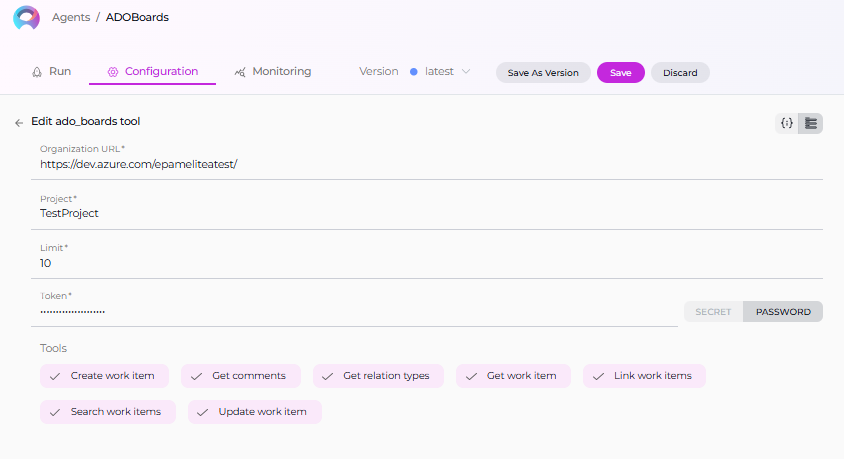Open the Version latest dropdown
The width and height of the screenshot is (844, 459).
(x=447, y=72)
